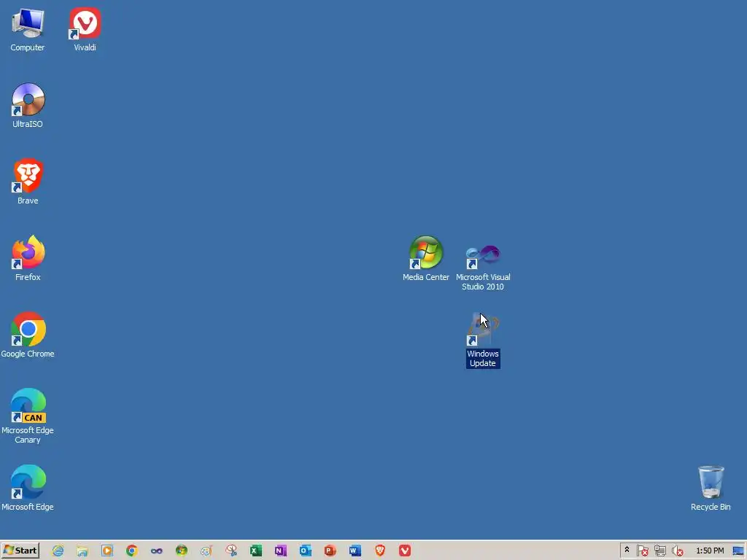Select the Brave desktop shortcut
The width and height of the screenshot is (747, 560).
click(x=28, y=182)
